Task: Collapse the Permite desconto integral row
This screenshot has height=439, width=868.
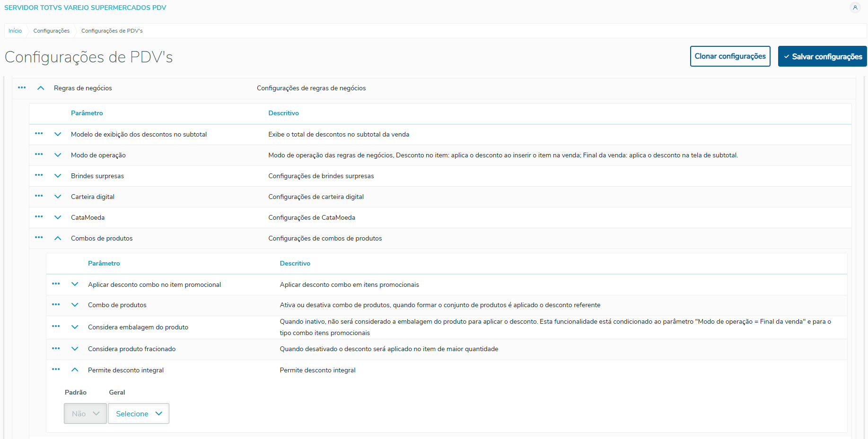Action: point(75,370)
